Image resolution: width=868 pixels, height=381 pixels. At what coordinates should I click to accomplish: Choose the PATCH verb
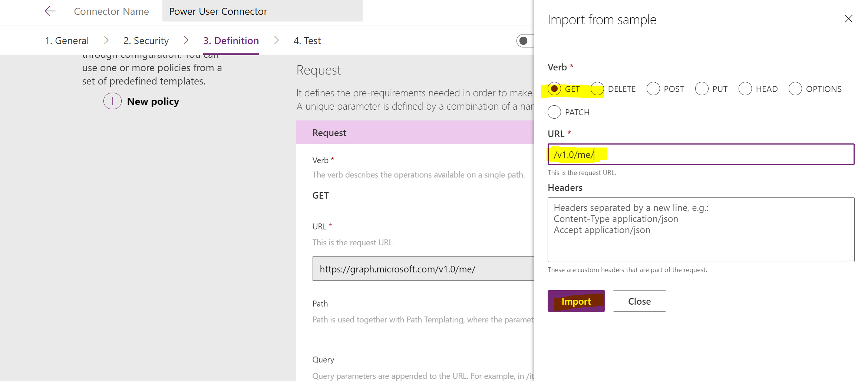point(554,112)
